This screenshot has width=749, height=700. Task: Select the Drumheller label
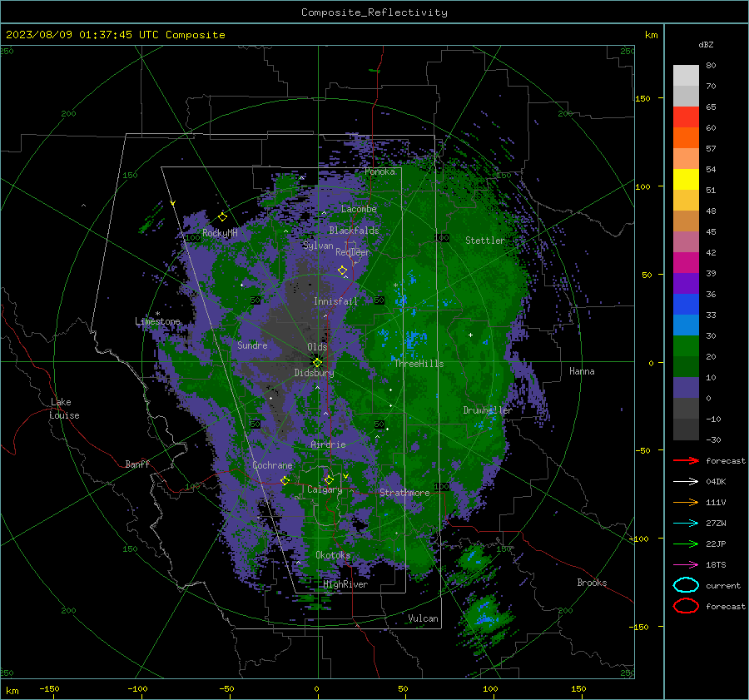click(487, 410)
